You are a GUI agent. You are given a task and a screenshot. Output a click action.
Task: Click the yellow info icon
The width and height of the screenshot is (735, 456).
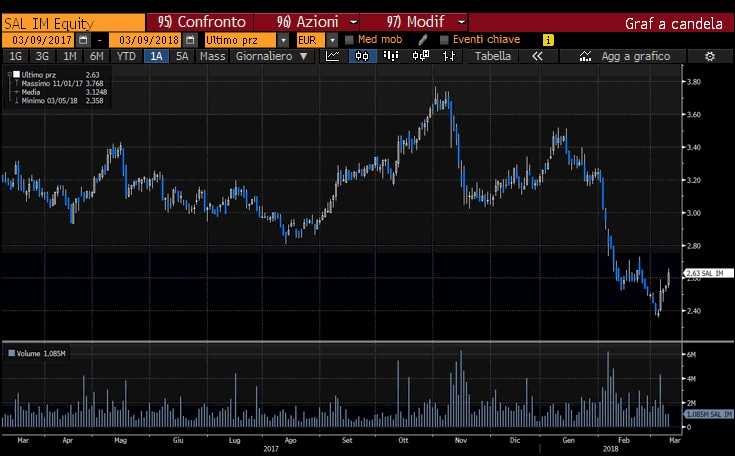(547, 39)
